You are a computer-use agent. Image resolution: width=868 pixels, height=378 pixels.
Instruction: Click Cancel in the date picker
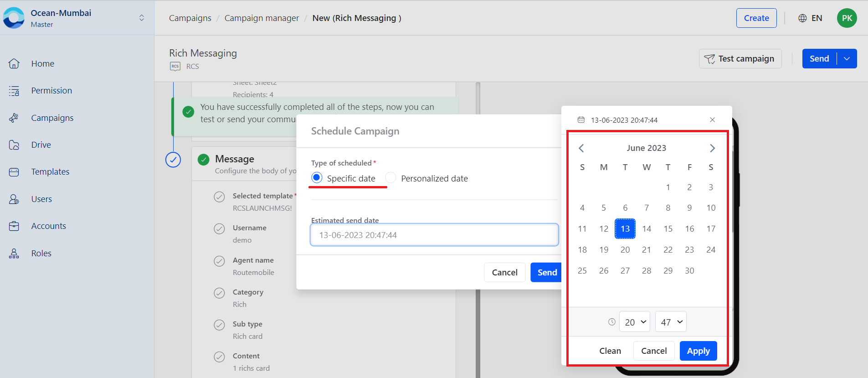(x=654, y=351)
